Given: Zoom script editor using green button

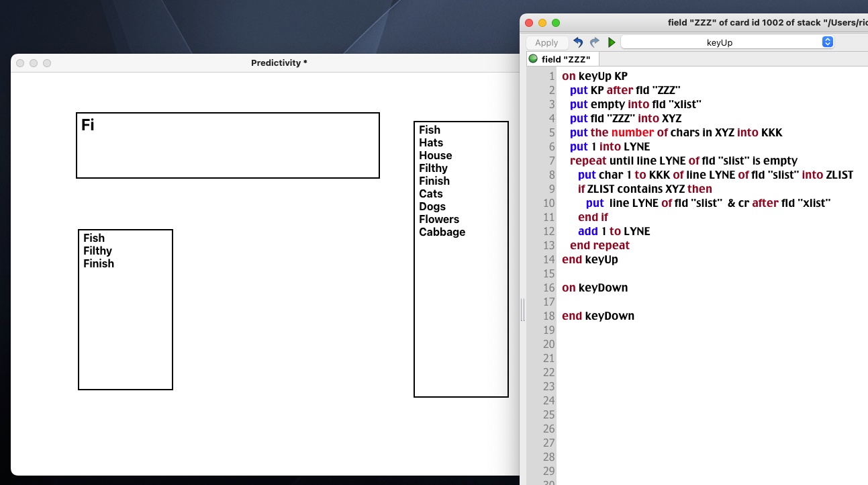Looking at the screenshot, I should (556, 23).
